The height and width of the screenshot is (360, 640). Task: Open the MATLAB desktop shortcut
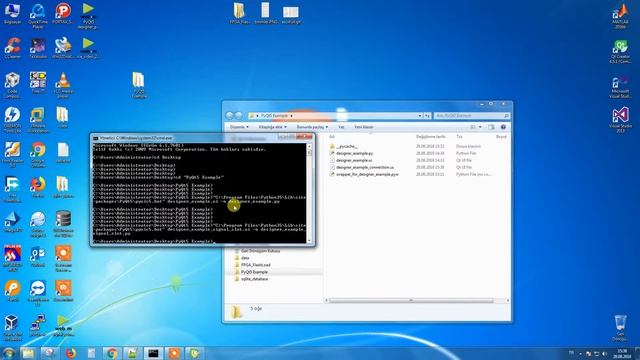[x=620, y=16]
